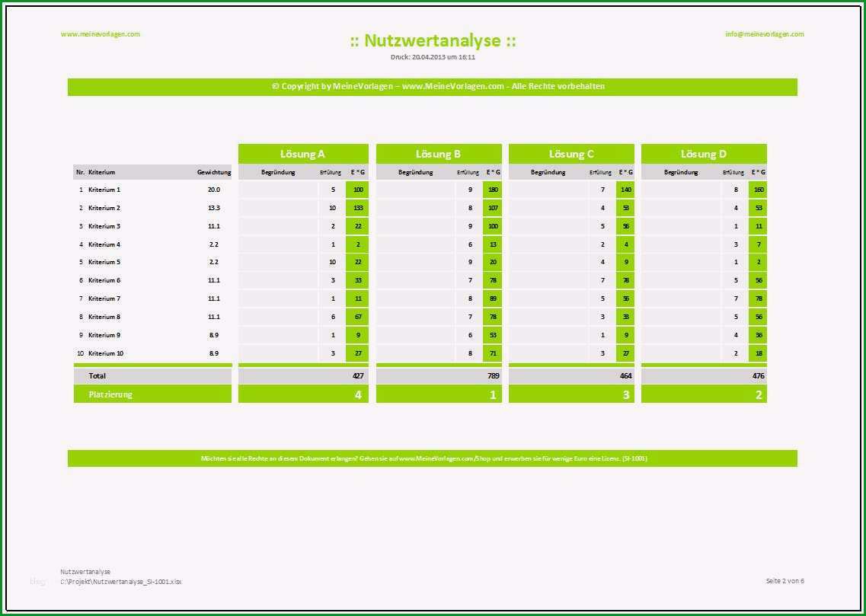Click the total 427 for Lösung A
This screenshot has width=866, height=616.
[358, 376]
